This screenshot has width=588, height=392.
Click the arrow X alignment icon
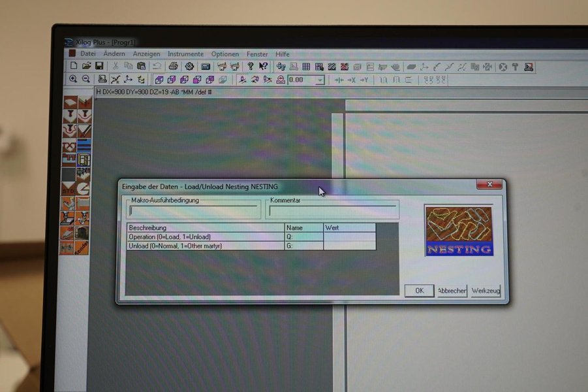[x=351, y=80]
